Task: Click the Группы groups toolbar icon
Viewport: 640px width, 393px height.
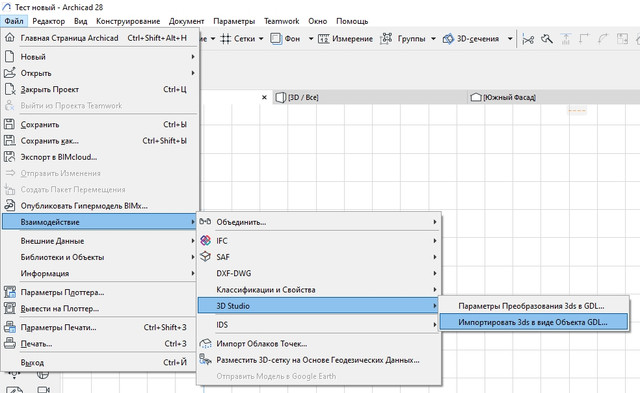Action: tap(386, 39)
